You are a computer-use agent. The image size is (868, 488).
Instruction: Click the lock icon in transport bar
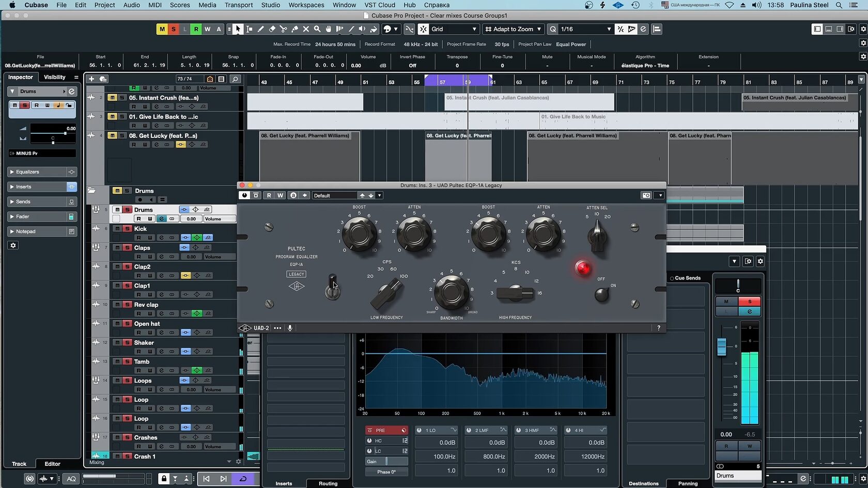pyautogui.click(x=164, y=479)
